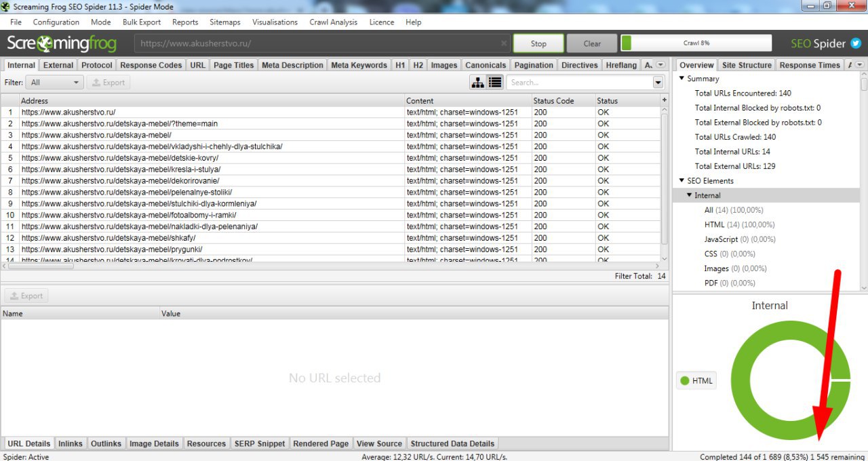The height and width of the screenshot is (461, 868).
Task: Select the shkafy URL row
Action: click(330, 238)
